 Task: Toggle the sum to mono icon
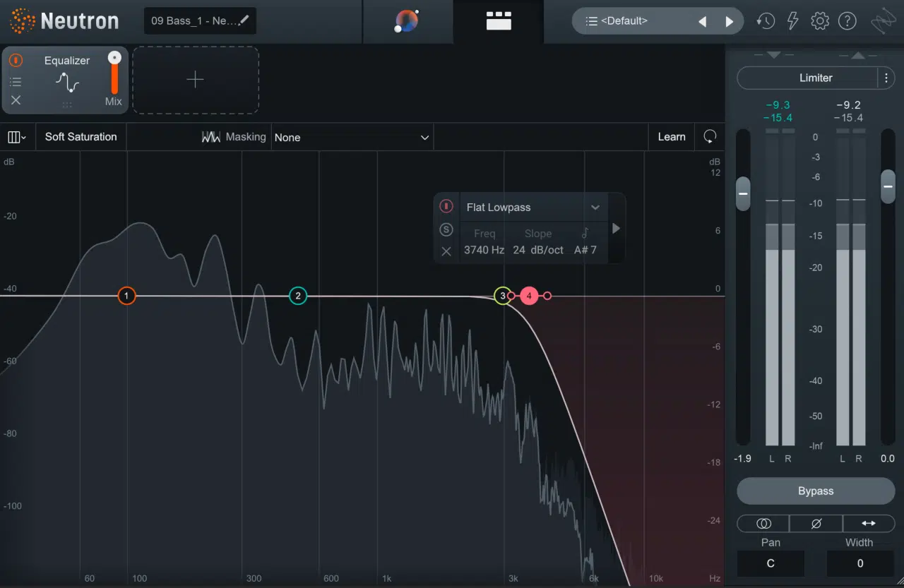pos(763,523)
